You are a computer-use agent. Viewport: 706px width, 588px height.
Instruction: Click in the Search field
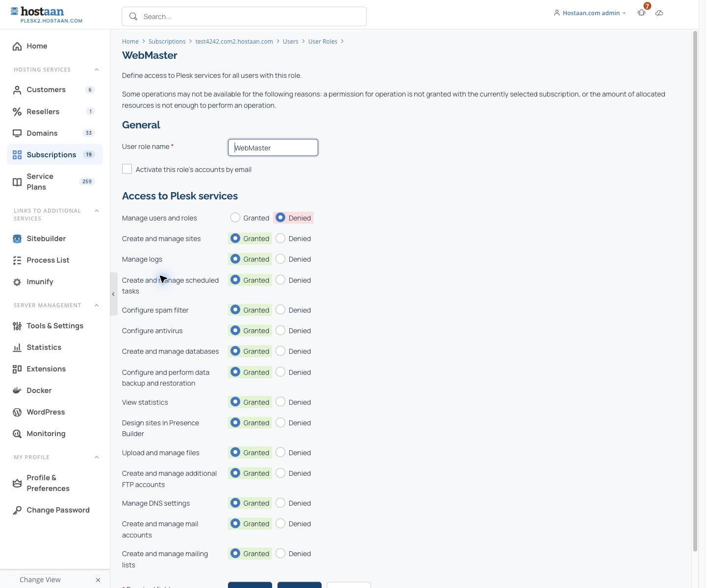[244, 17]
